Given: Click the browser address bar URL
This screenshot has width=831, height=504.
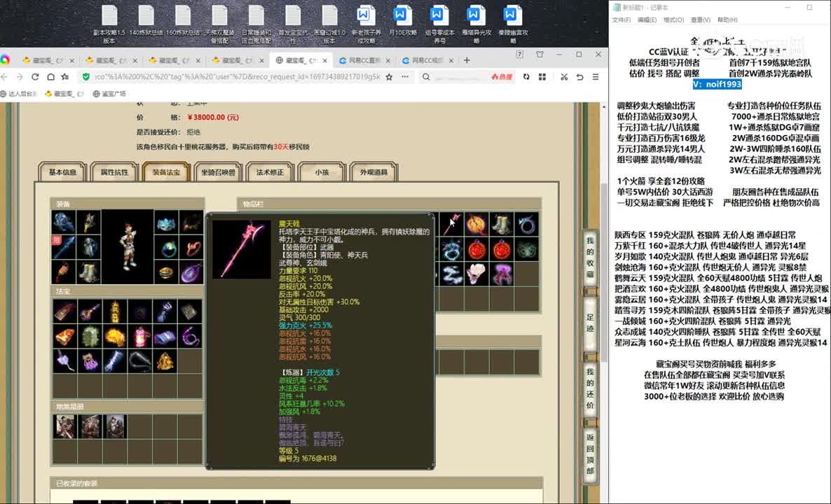Looking at the screenshot, I should click(x=238, y=77).
